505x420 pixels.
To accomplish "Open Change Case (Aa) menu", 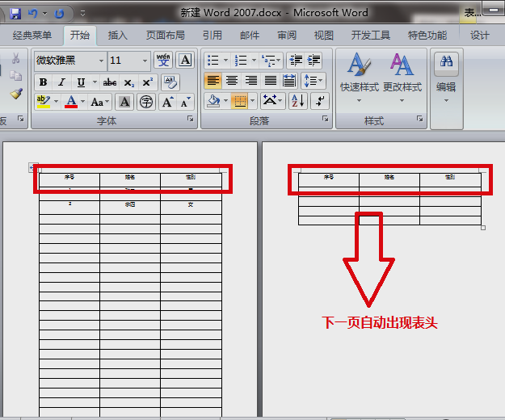I will pyautogui.click(x=100, y=102).
